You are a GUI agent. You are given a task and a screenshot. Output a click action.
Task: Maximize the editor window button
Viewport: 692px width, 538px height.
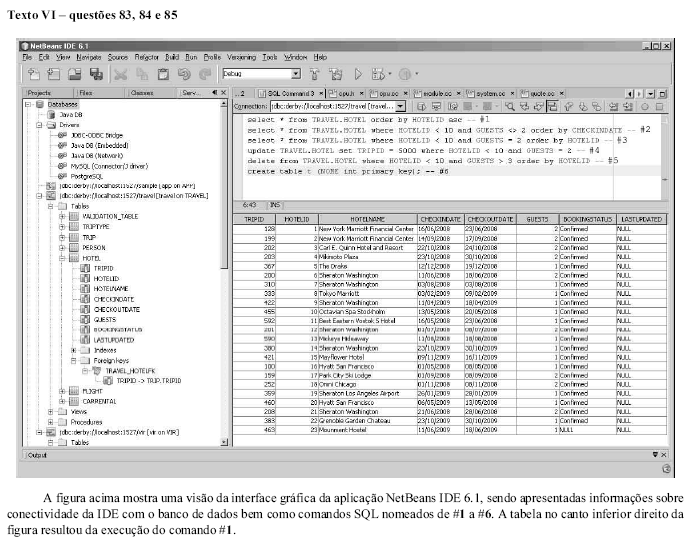point(662,94)
